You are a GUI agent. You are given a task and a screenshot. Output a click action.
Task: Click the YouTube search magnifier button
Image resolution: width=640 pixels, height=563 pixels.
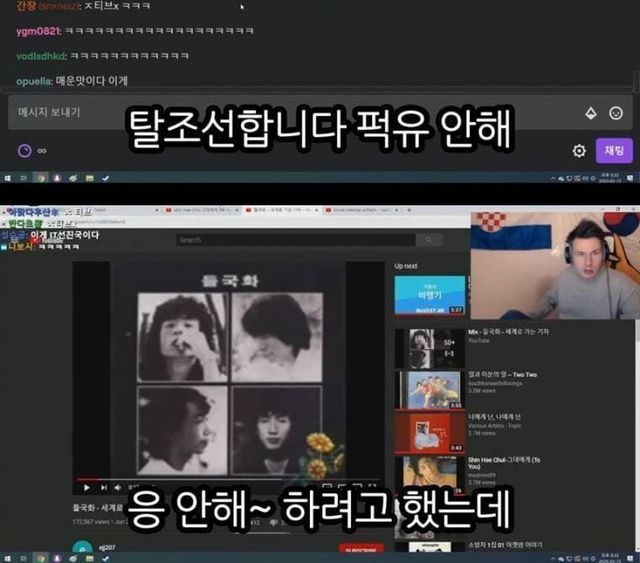coord(430,240)
